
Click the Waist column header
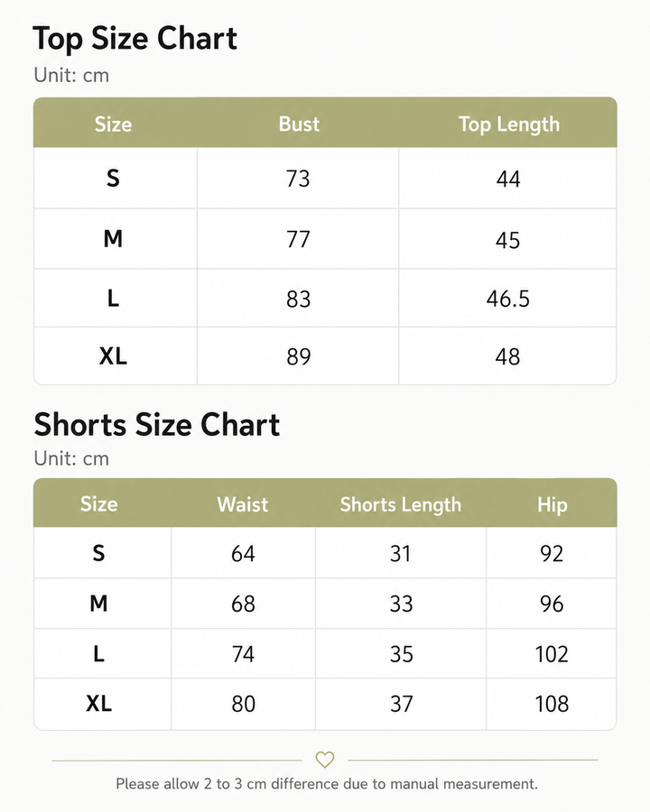tap(243, 504)
